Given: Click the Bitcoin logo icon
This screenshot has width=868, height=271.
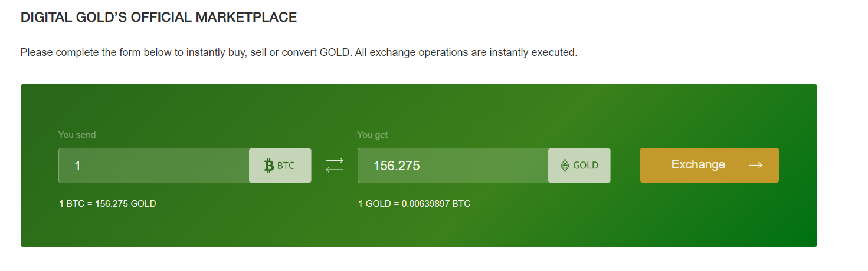Looking at the screenshot, I should coord(269,166).
